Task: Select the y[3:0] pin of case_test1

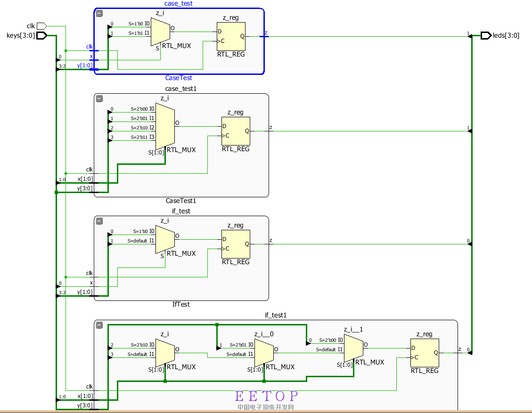Action: [85, 188]
